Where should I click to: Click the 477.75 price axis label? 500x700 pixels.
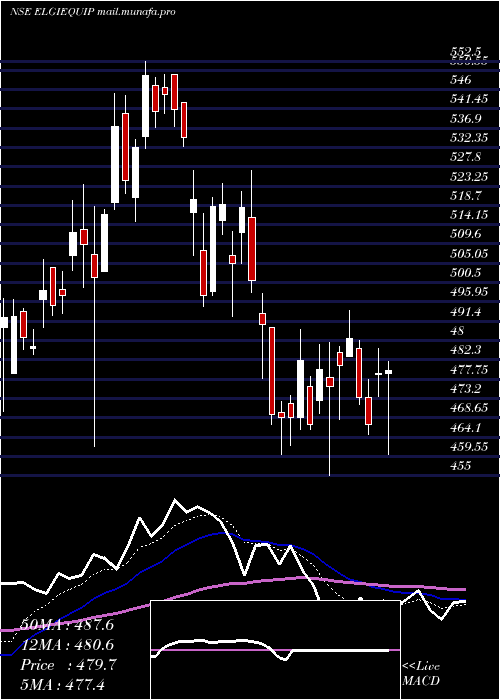click(x=469, y=370)
